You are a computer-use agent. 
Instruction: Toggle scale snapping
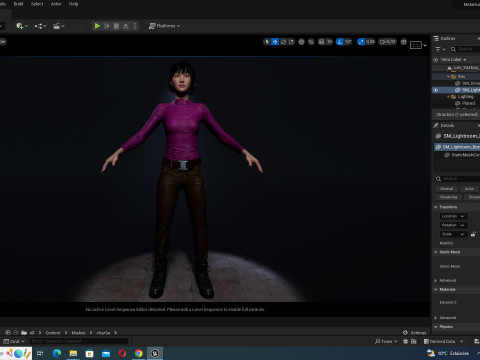click(361, 42)
